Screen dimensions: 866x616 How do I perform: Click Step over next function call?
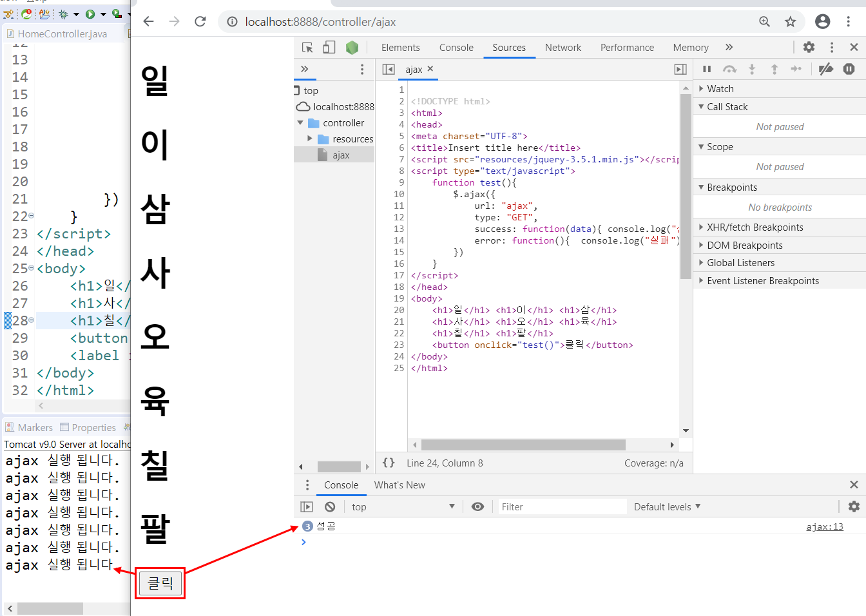pos(729,69)
